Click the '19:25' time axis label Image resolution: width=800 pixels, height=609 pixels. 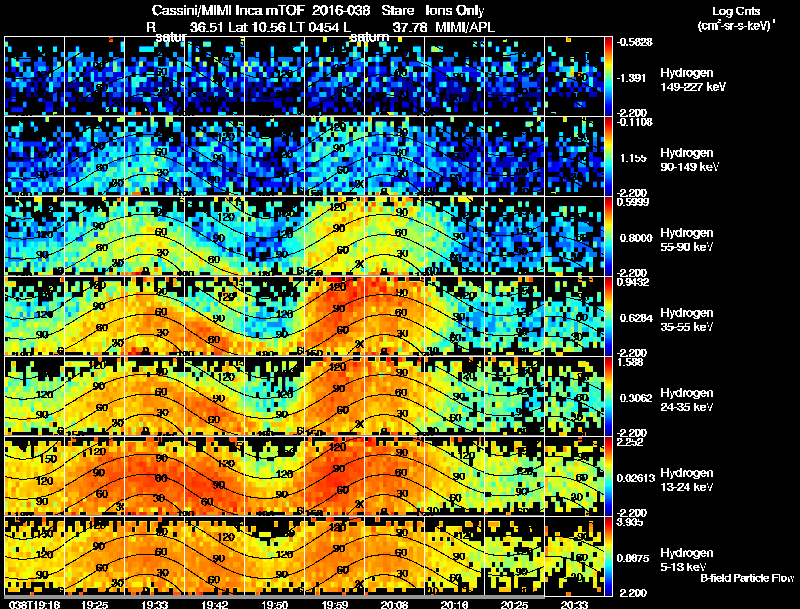94,604
